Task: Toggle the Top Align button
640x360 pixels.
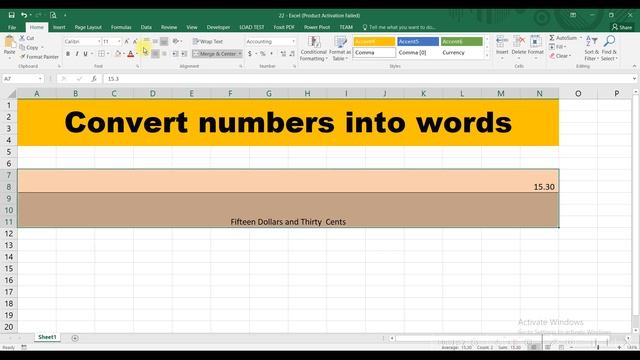Action: [146, 42]
